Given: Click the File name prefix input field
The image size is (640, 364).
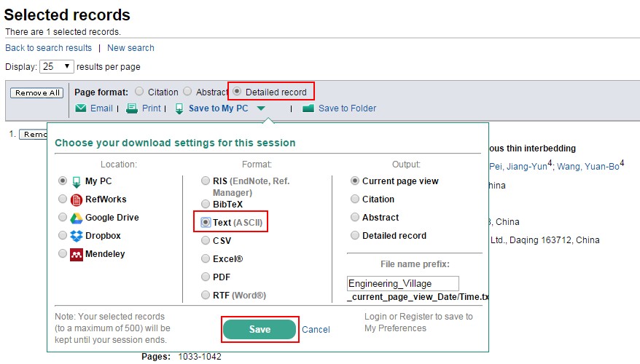Looking at the screenshot, I should [x=403, y=283].
